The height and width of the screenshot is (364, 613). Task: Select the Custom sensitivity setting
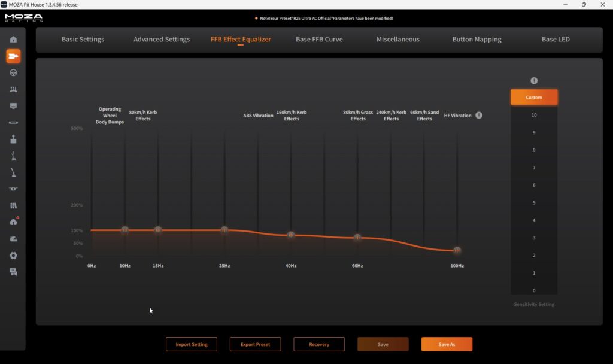click(x=534, y=97)
